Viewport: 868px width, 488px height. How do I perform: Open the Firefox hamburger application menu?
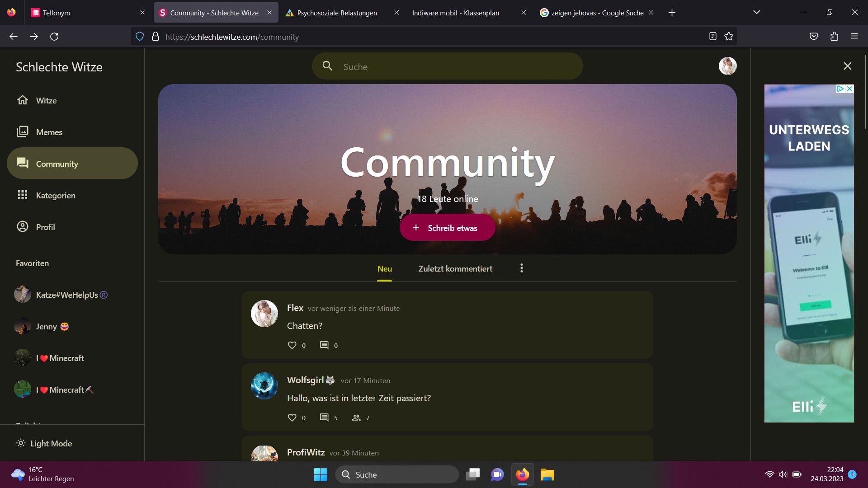click(x=854, y=37)
